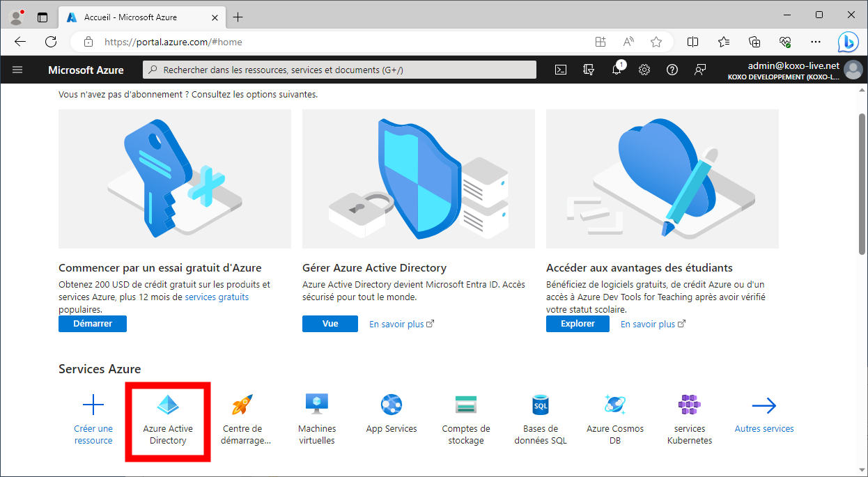The width and height of the screenshot is (868, 477).
Task: Click heading Accéder aux avantages des étudiants
Action: (x=640, y=267)
